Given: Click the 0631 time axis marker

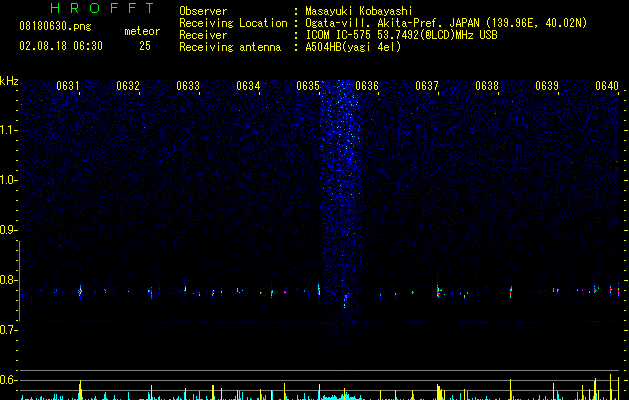Looking at the screenshot, I should point(67,86).
